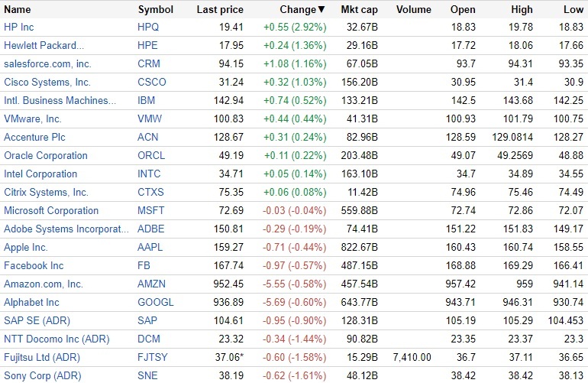Sort by Volume column header
This screenshot has height=383, width=588.
click(x=414, y=10)
